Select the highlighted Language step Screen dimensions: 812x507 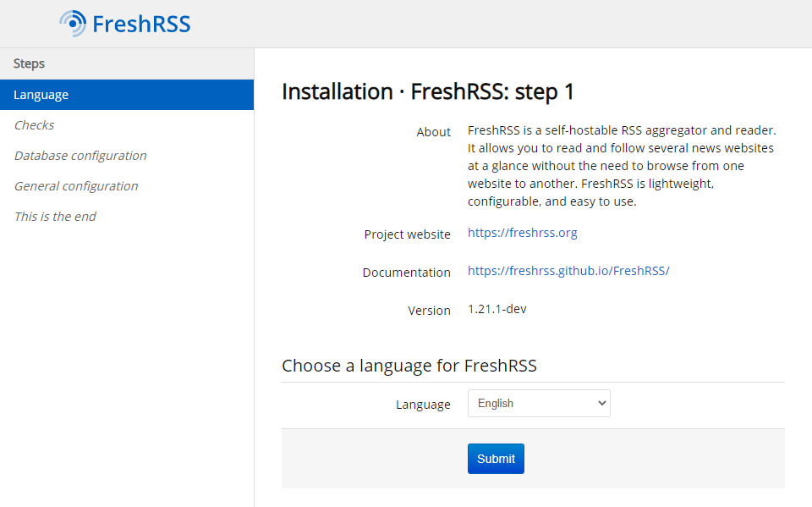[x=41, y=94]
